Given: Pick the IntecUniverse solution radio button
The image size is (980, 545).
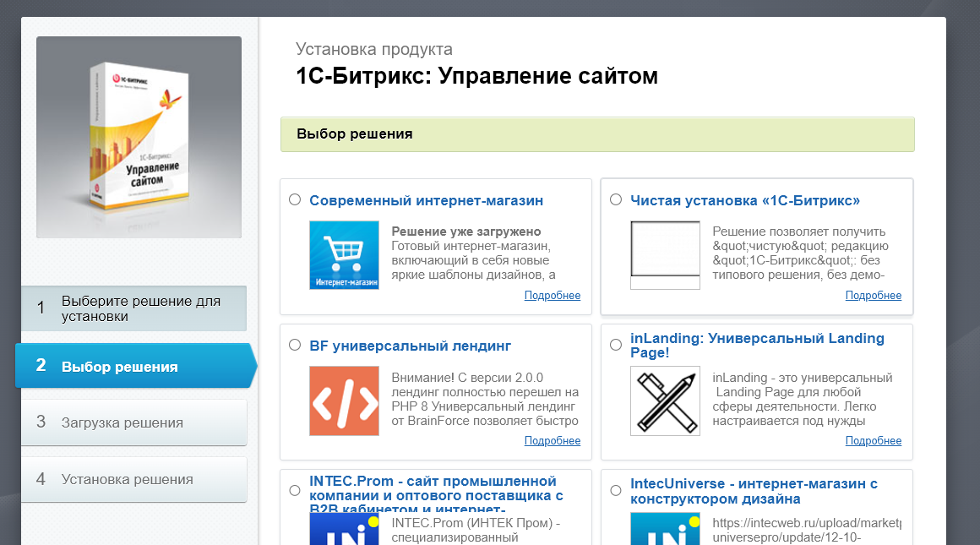Looking at the screenshot, I should tap(616, 491).
